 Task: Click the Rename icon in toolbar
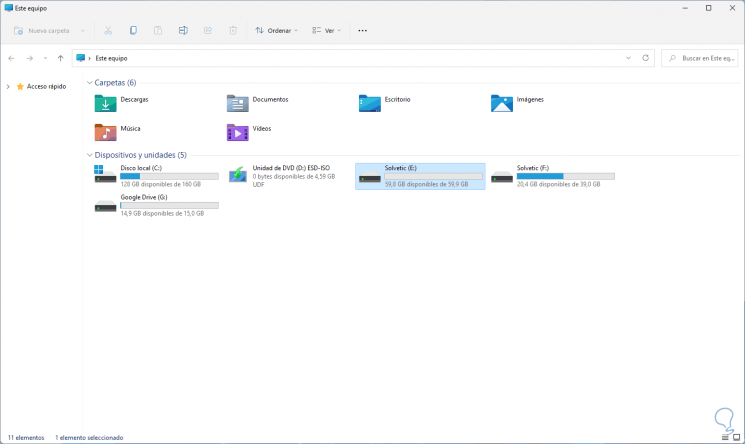coord(183,30)
